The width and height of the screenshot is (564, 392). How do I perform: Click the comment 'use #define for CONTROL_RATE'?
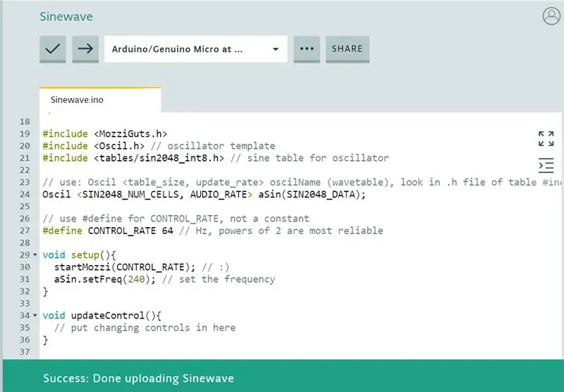click(x=176, y=219)
